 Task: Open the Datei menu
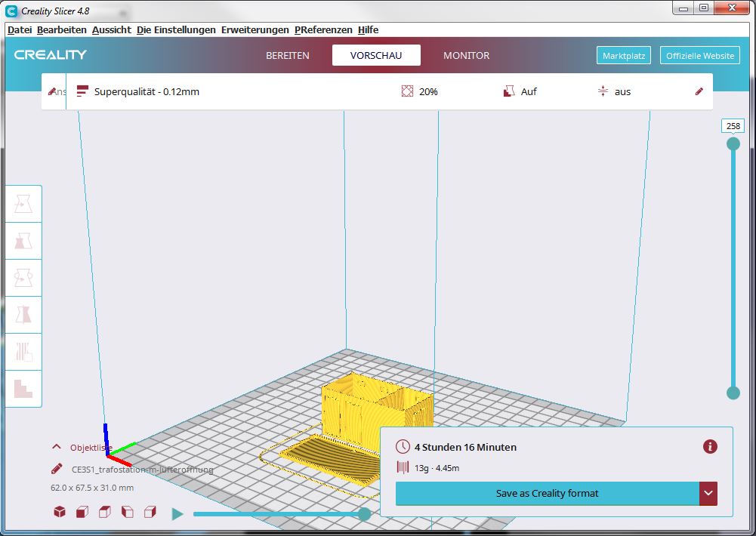pyautogui.click(x=20, y=30)
